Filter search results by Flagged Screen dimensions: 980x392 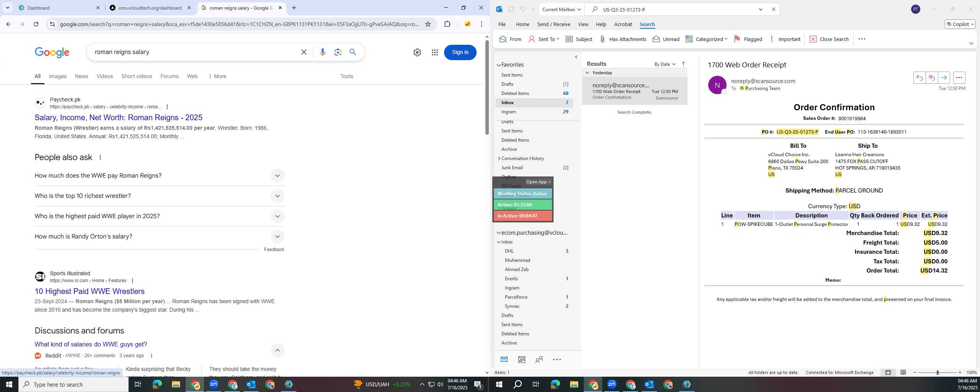point(748,39)
